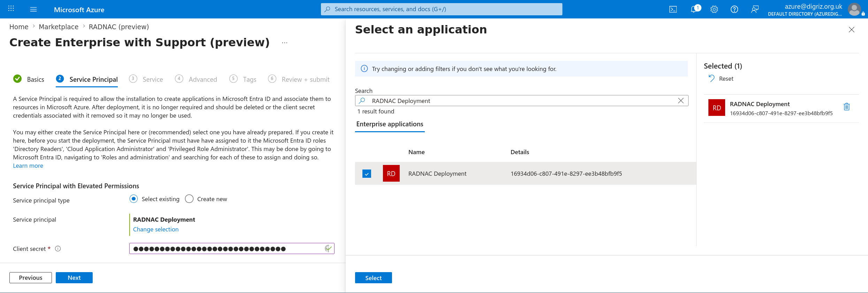Click the Home breadcrumb
The height and width of the screenshot is (293, 868).
tap(19, 27)
